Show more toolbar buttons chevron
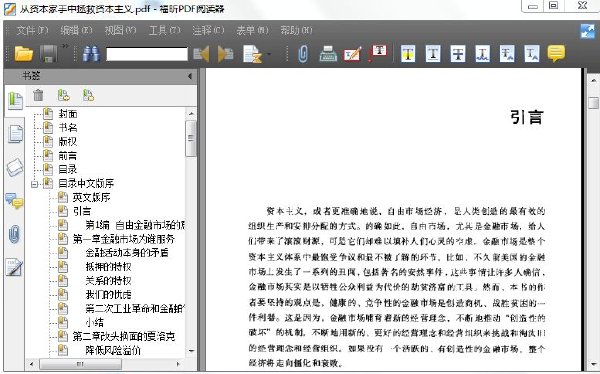This screenshot has height=374, width=600. tap(65, 47)
